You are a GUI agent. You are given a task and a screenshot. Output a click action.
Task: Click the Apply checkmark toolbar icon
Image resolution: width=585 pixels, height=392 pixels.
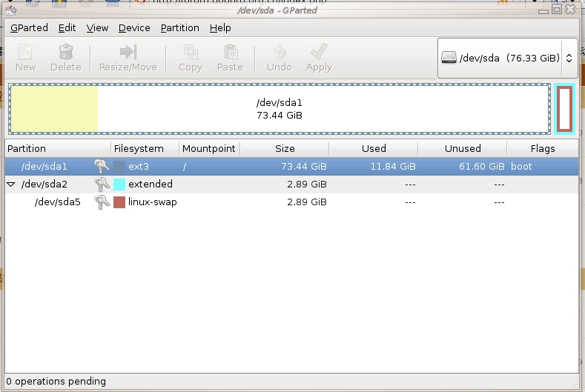click(x=319, y=51)
